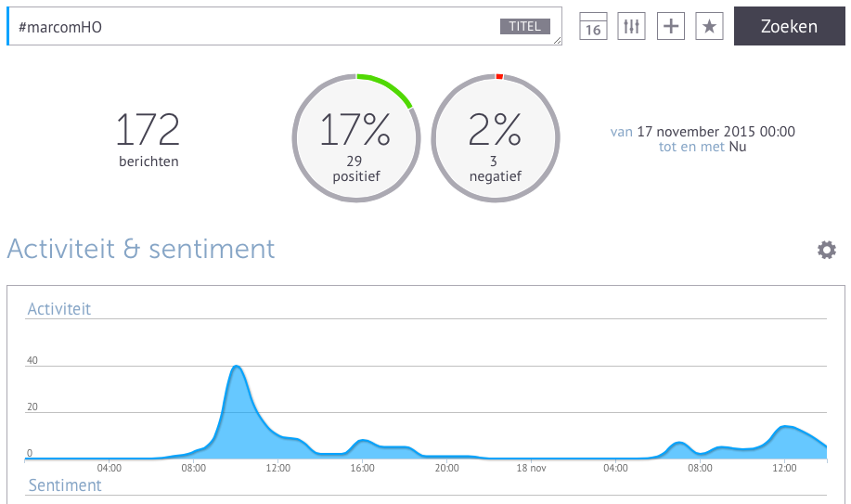This screenshot has height=504, width=851.
Task: Click the 16:00 axis label
Action: (362, 468)
